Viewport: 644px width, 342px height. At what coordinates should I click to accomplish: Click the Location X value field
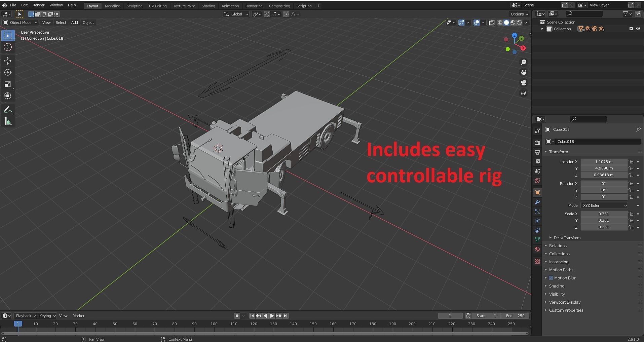tap(604, 162)
